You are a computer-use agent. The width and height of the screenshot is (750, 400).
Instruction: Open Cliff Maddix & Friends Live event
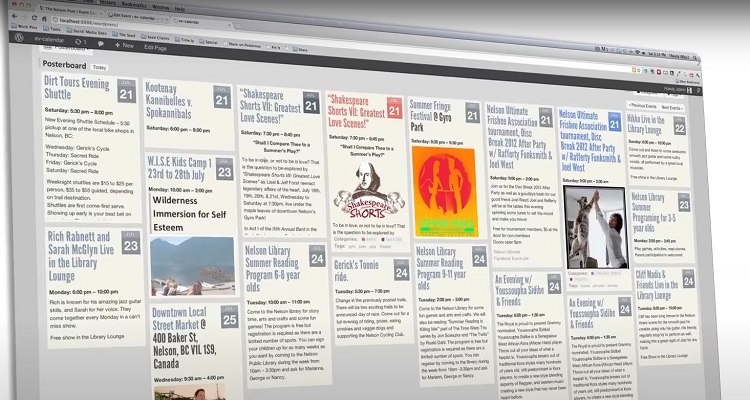coord(657,285)
